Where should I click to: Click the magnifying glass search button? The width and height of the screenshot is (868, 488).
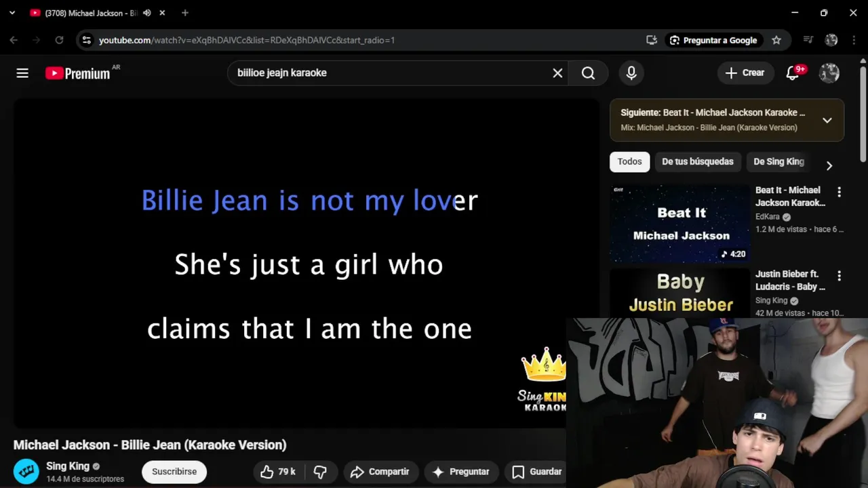(588, 73)
